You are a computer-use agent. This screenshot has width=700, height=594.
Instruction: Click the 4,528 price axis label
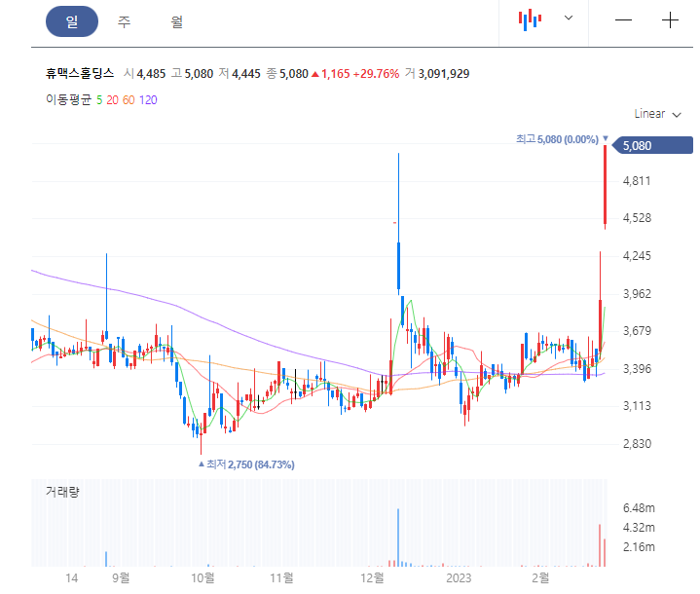637,218
